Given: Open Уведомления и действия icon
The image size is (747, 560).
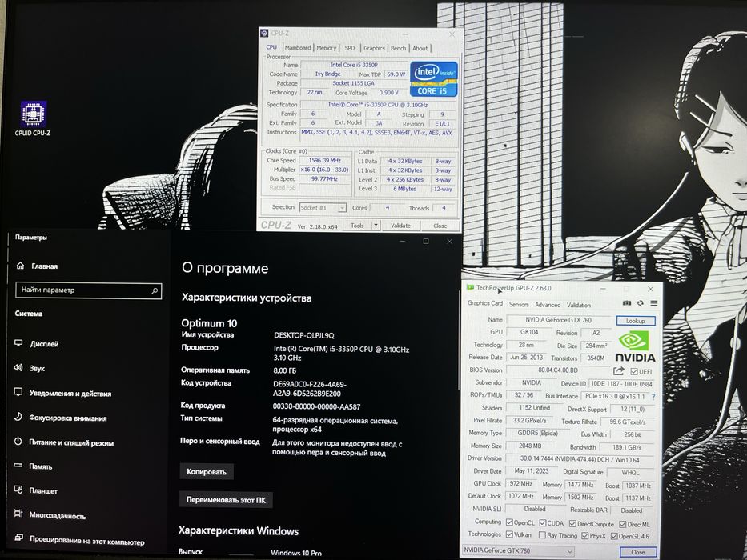Looking at the screenshot, I should pos(18,392).
